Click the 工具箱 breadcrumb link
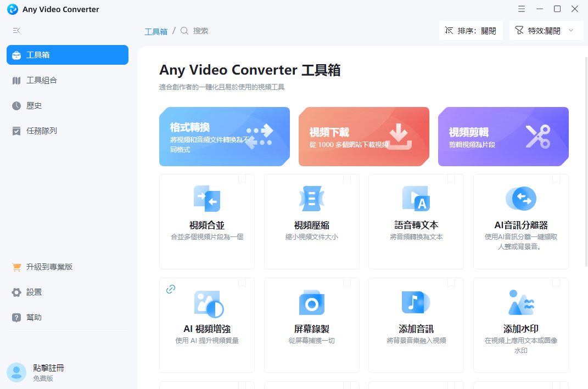The width and height of the screenshot is (588, 389). pyautogui.click(x=156, y=31)
